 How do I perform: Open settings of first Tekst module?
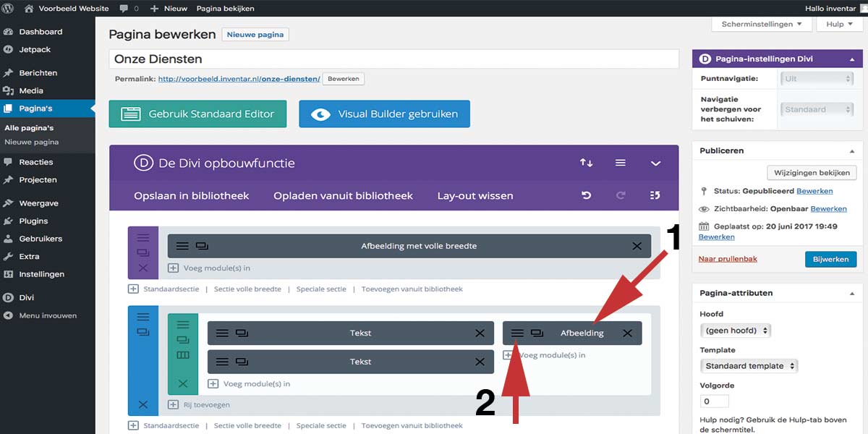222,333
